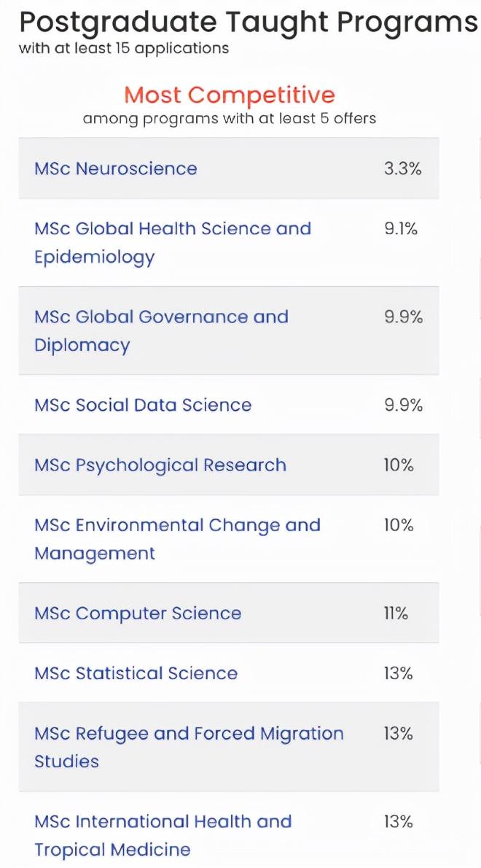Open MSc Global Health Science and Epidemiology

[172, 229]
